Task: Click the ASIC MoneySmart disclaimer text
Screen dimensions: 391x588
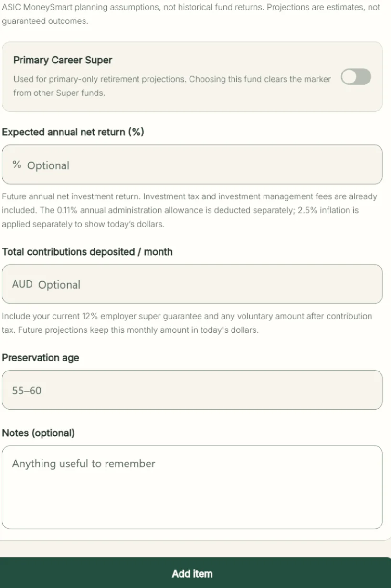Action: [191, 14]
